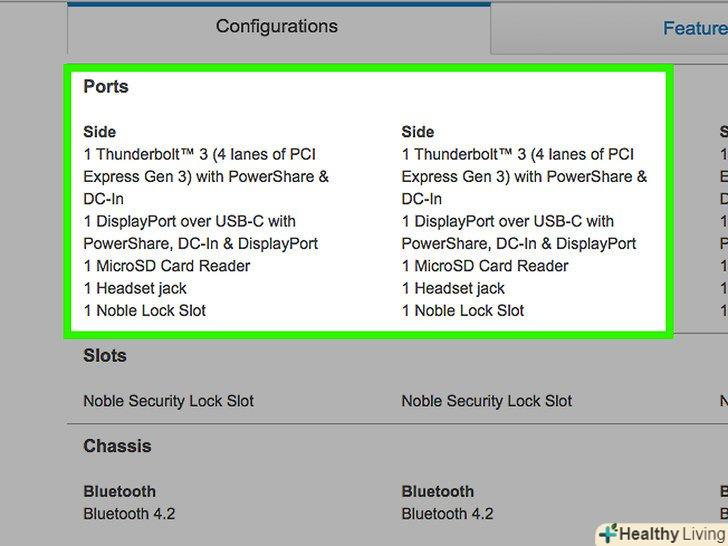The image size is (728, 546).
Task: Click 1 Headset jack in second column
Action: coord(453,288)
